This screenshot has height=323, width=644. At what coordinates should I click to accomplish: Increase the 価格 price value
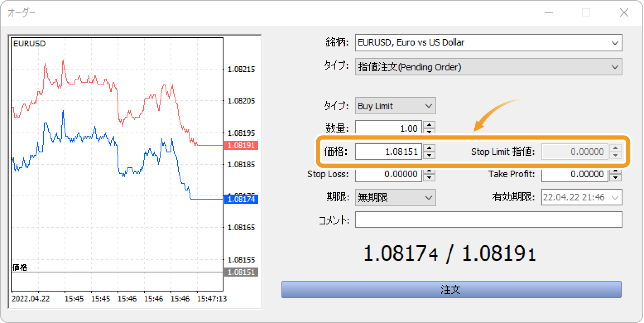tap(429, 148)
